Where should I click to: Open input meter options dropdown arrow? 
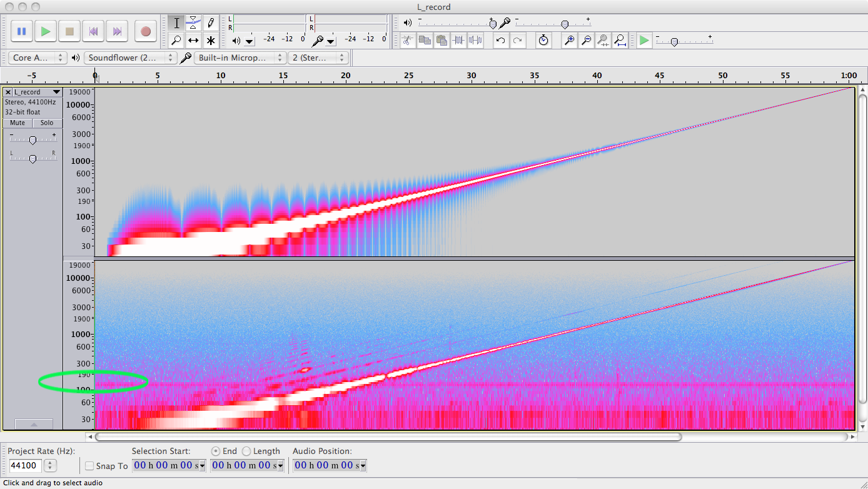(x=331, y=41)
